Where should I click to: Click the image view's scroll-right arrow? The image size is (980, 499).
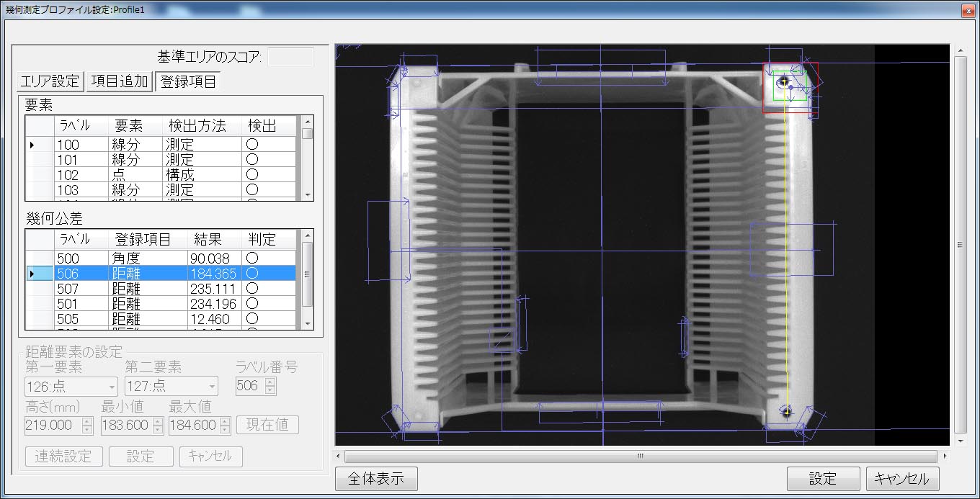coord(945,456)
